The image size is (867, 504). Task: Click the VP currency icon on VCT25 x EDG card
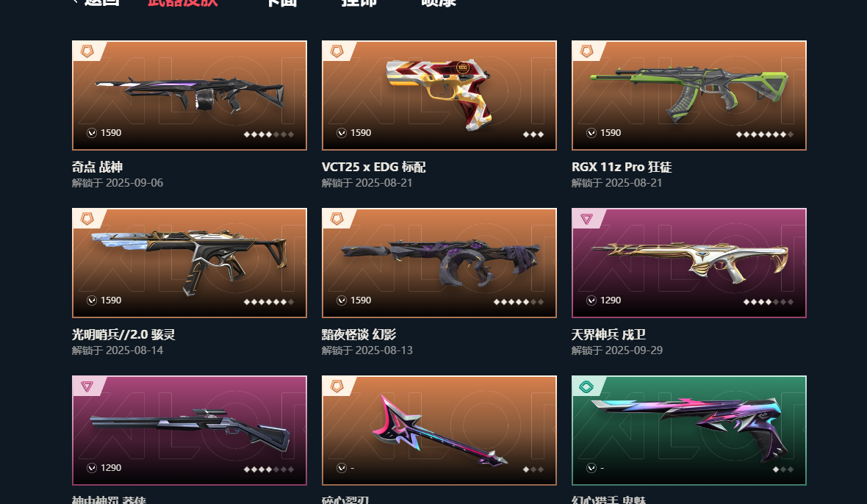coord(342,133)
